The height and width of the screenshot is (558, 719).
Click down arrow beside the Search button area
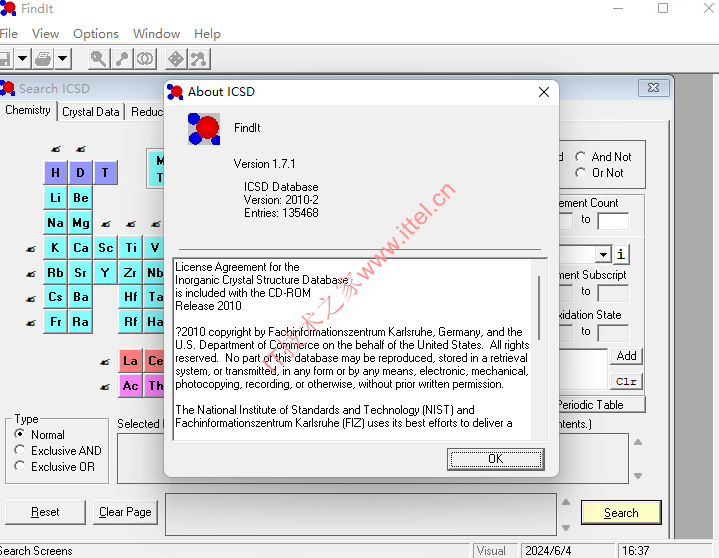(566, 528)
